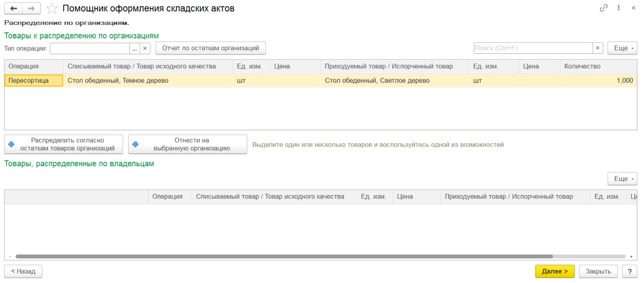This screenshot has height=283, width=644.
Task: Open the three-dot window options menu
Action: [619, 8]
